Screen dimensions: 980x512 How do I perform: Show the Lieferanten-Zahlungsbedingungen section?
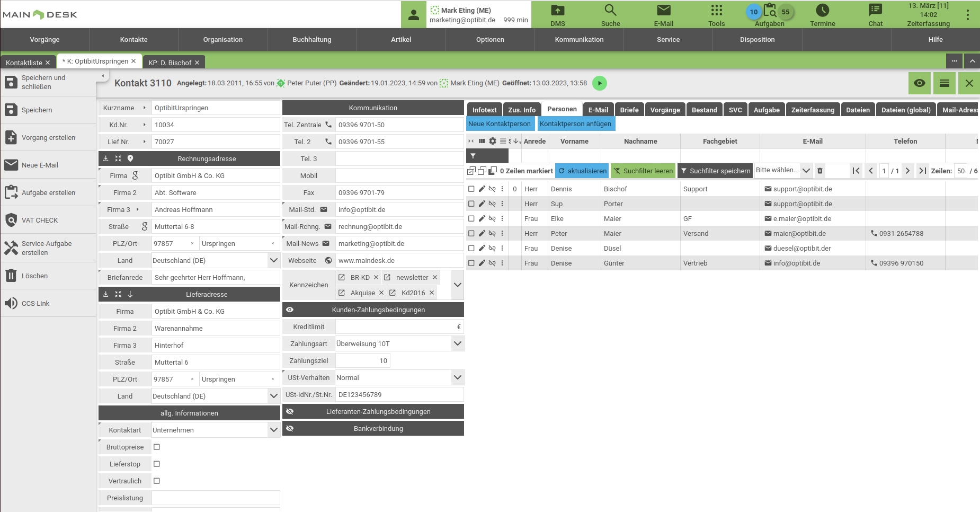(x=290, y=412)
